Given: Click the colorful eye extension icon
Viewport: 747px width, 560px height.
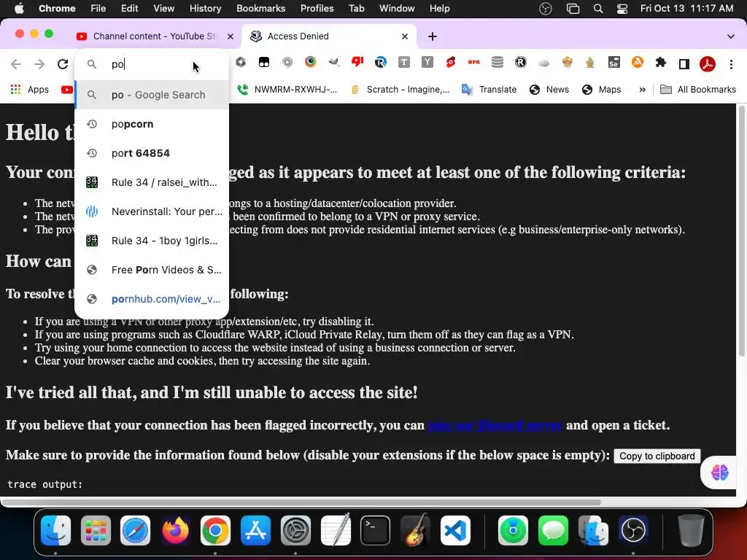Looking at the screenshot, I should tap(311, 62).
